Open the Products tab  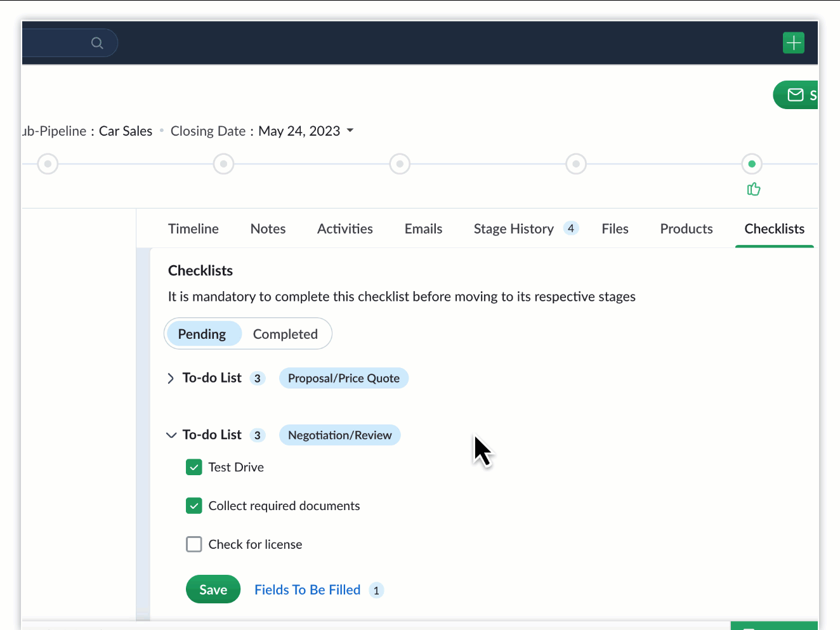click(686, 228)
